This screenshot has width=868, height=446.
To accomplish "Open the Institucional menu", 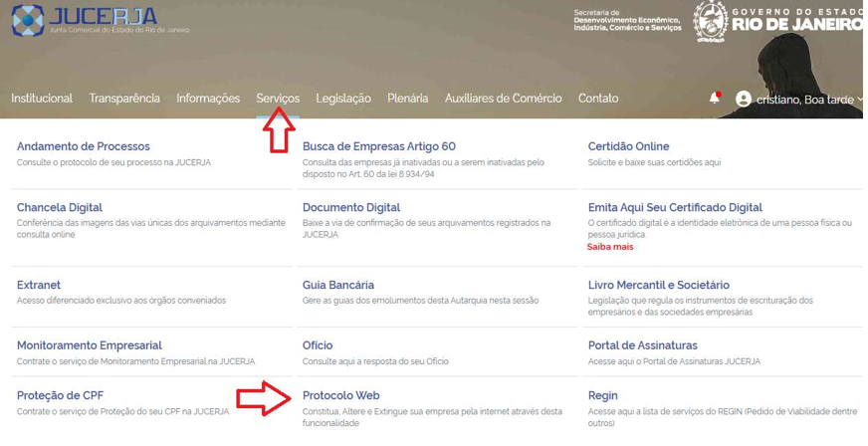I will point(42,99).
